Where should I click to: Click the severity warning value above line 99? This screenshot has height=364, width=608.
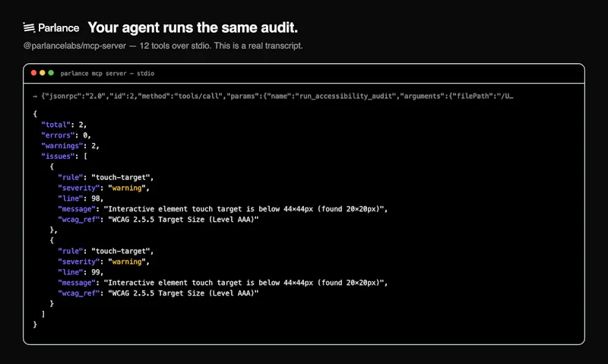coord(127,261)
